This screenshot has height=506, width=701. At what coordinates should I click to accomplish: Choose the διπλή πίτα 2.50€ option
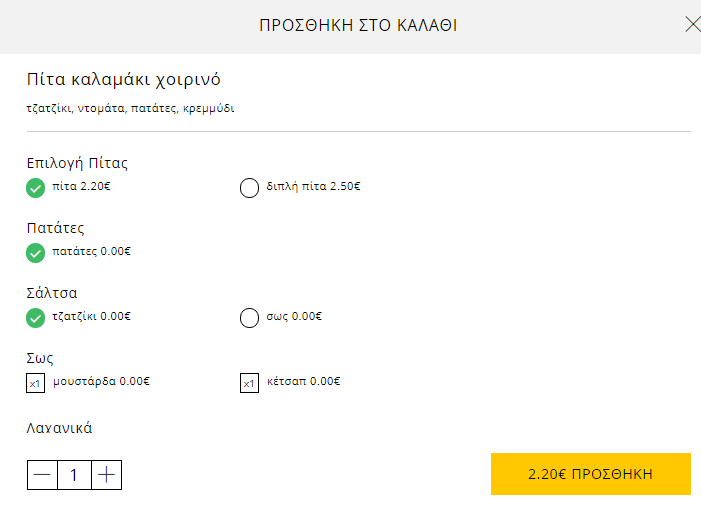point(249,188)
